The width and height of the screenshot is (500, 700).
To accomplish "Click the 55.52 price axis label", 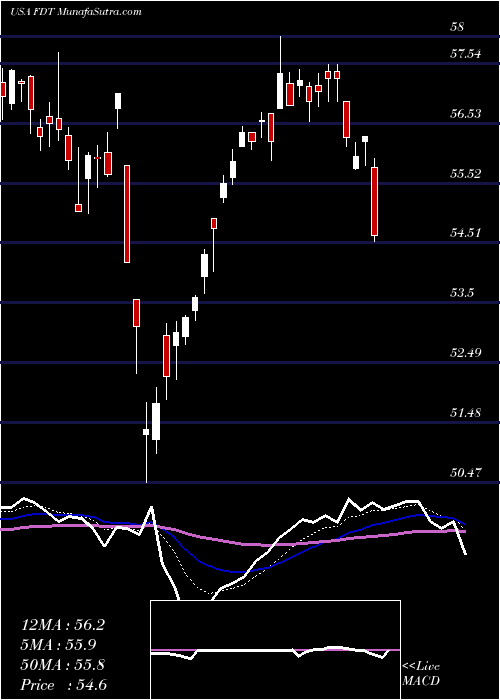I will coord(467,173).
